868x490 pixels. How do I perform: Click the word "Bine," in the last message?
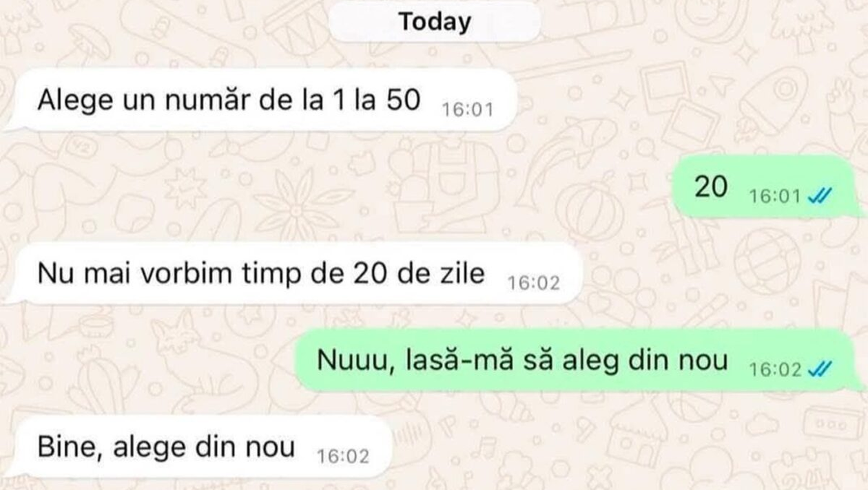[69, 449]
